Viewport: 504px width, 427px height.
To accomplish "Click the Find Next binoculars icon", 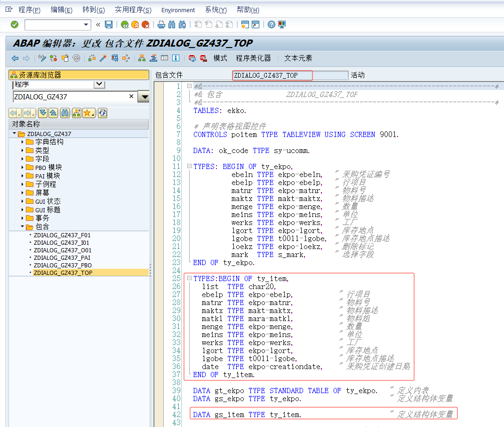I will click(182, 24).
